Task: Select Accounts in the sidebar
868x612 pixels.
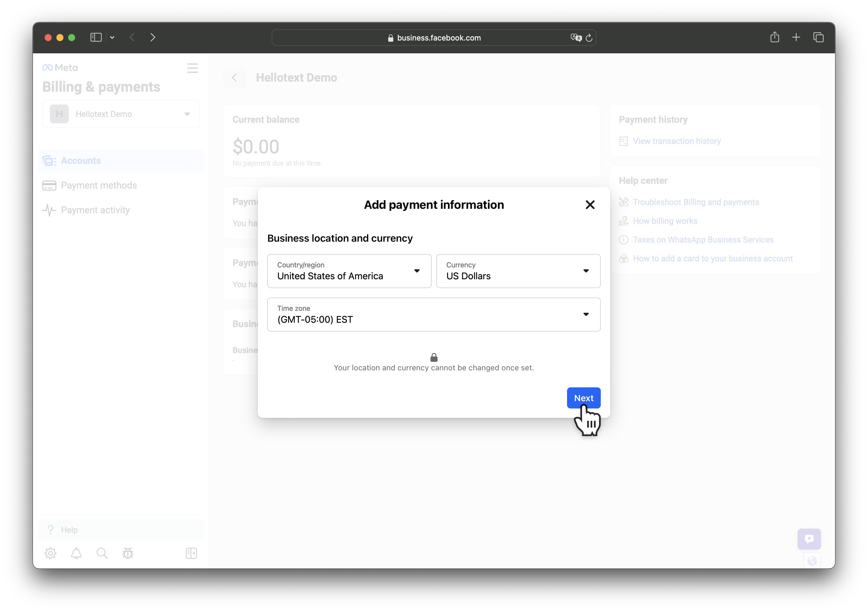Action: 121,161
